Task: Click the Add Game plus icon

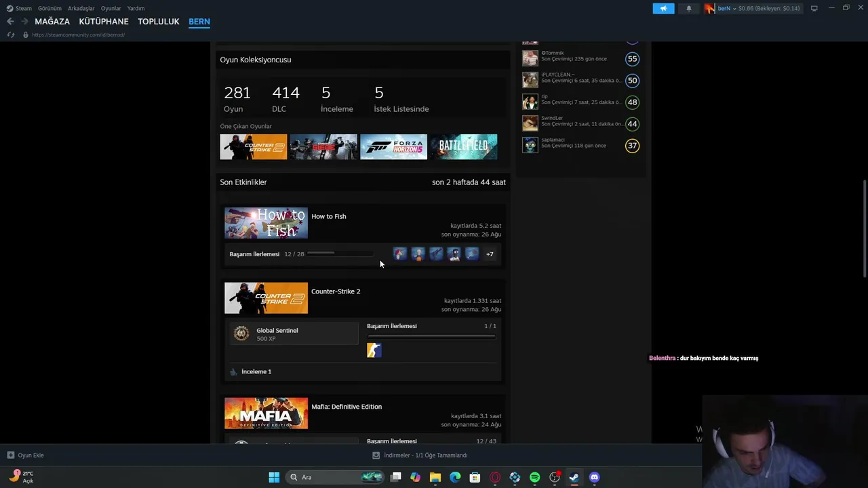Action: coord(11,455)
